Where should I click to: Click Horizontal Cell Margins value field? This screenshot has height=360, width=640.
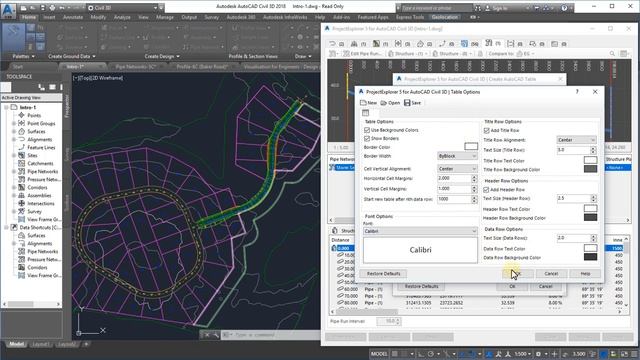click(454, 178)
